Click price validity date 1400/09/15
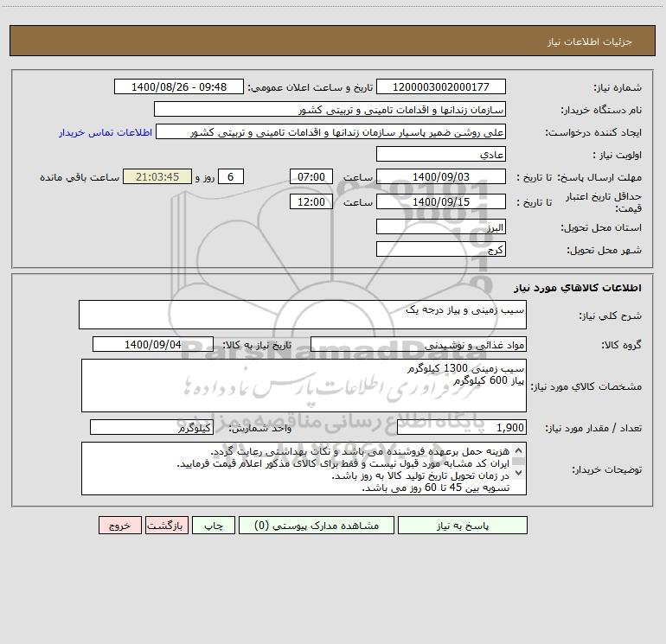The height and width of the screenshot is (644, 666). [x=441, y=201]
